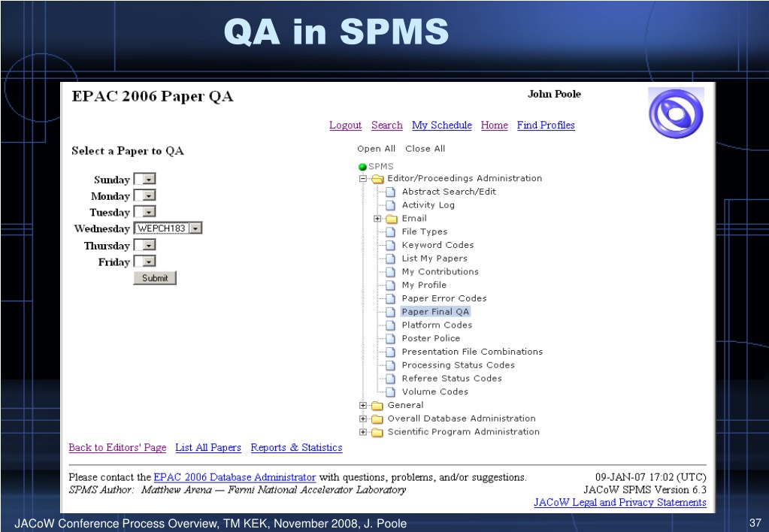Click the Email folder icon
The height and width of the screenshot is (532, 769).
(392, 219)
